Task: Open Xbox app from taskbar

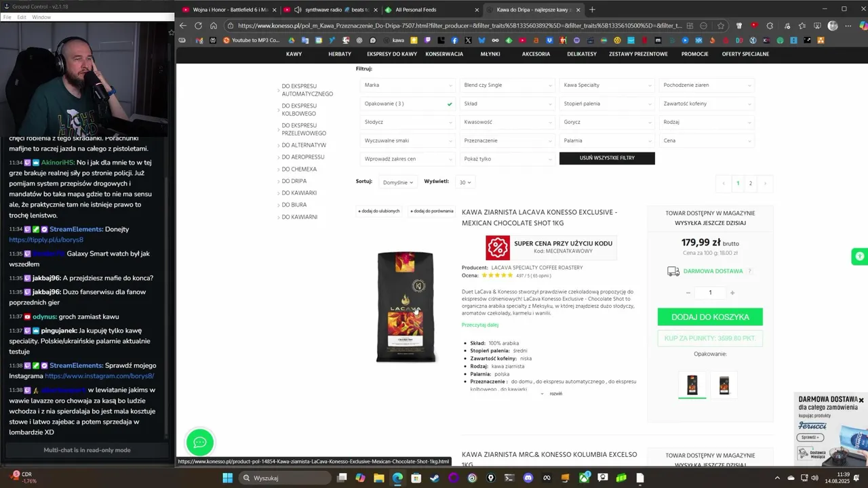Action: (584, 478)
